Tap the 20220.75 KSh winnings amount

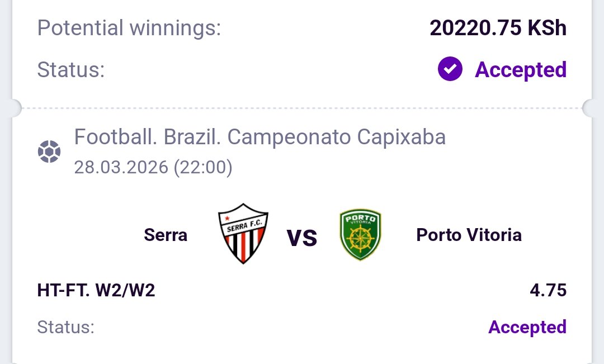tap(498, 28)
